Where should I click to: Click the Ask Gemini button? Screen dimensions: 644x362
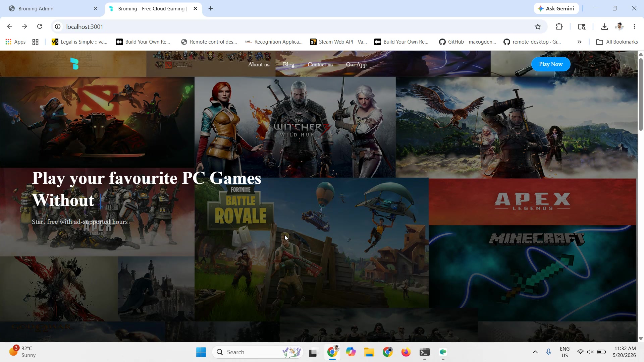tap(556, 8)
